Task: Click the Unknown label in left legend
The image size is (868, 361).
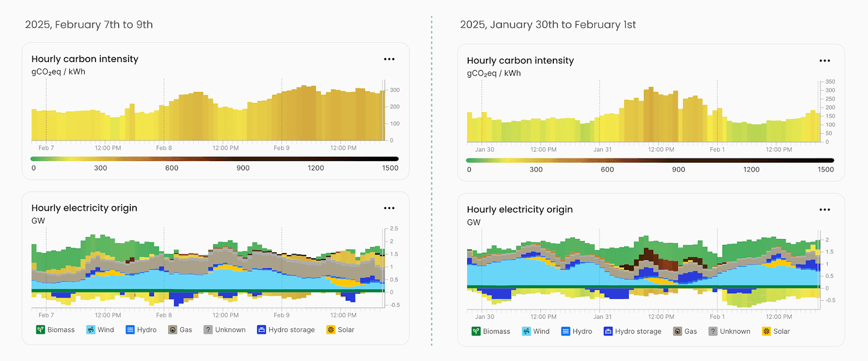Action: (230, 330)
